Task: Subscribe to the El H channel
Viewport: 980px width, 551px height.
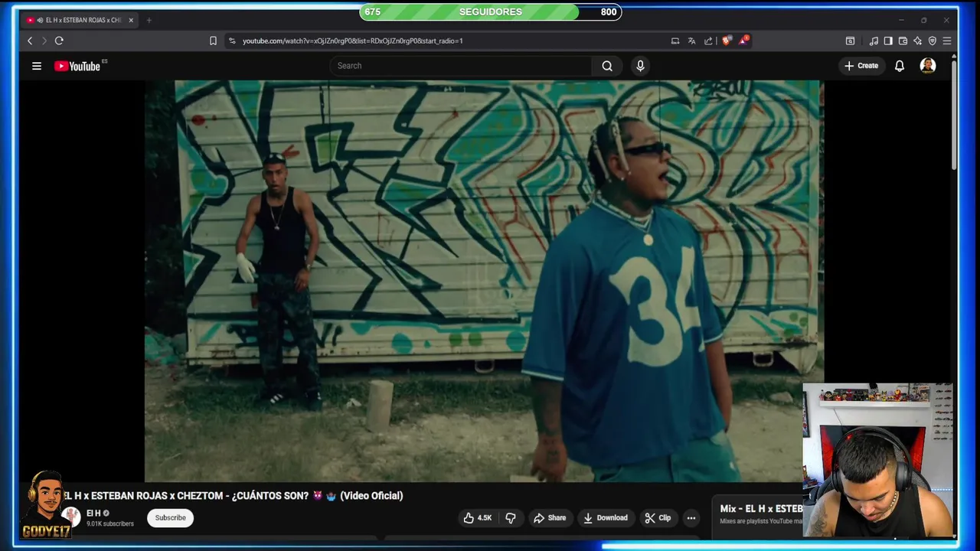Action: (x=171, y=518)
